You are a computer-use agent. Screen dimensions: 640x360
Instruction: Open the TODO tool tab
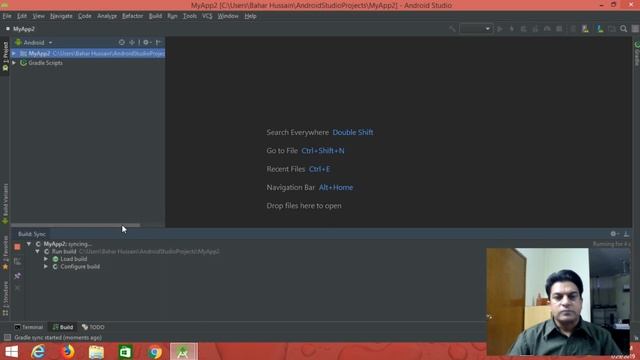[x=93, y=327]
